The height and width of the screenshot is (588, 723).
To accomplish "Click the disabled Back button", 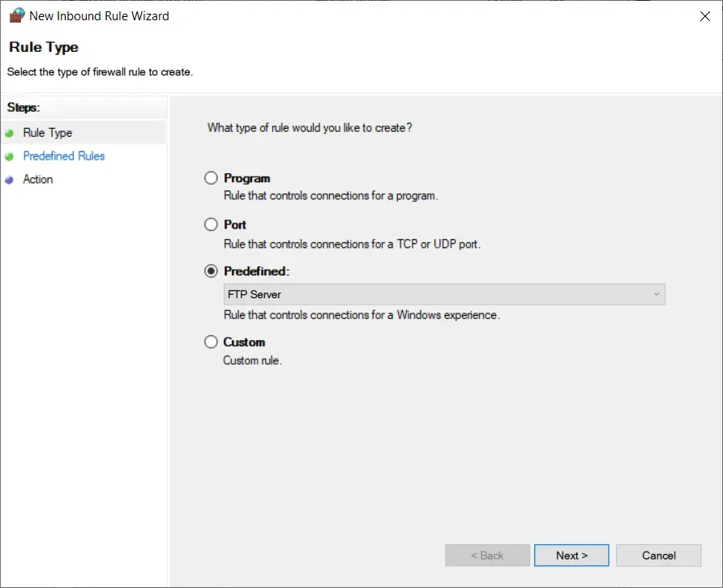I will coord(486,555).
